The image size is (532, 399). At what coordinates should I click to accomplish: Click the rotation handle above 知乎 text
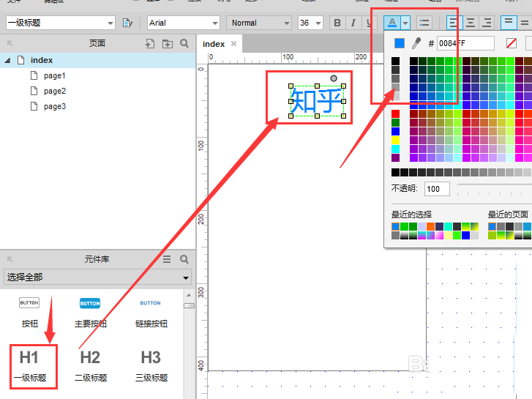(334, 78)
